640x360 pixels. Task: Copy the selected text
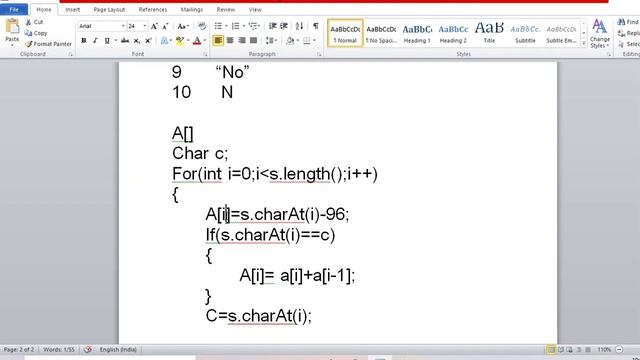coord(36,33)
